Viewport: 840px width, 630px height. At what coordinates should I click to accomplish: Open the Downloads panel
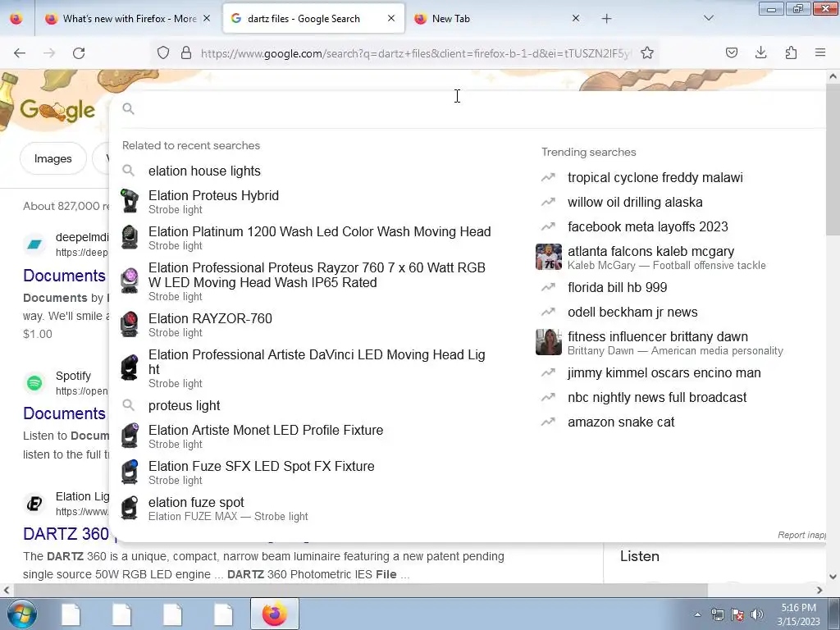[760, 52]
